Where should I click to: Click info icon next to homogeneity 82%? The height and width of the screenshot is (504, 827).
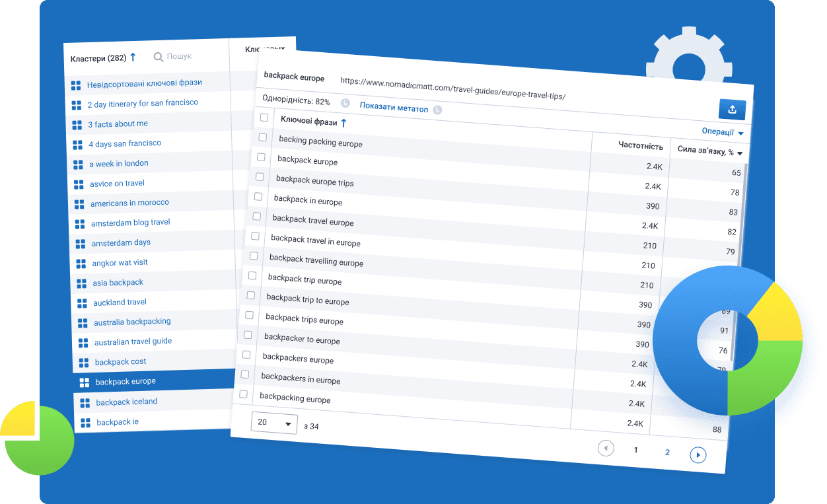click(345, 104)
